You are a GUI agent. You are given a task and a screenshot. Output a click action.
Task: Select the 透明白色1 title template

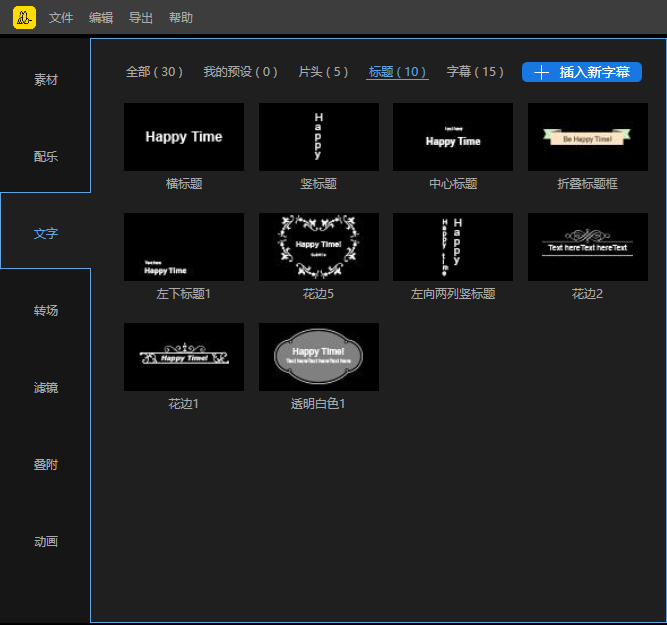319,357
